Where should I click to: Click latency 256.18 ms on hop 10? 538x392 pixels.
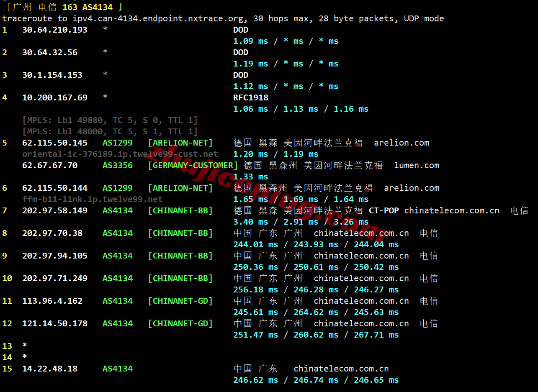click(256, 290)
